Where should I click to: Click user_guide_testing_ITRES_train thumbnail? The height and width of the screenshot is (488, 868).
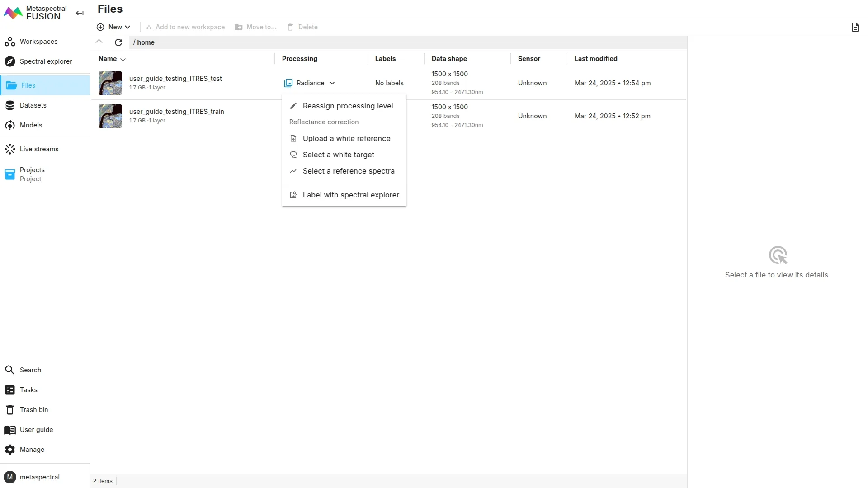[110, 116]
